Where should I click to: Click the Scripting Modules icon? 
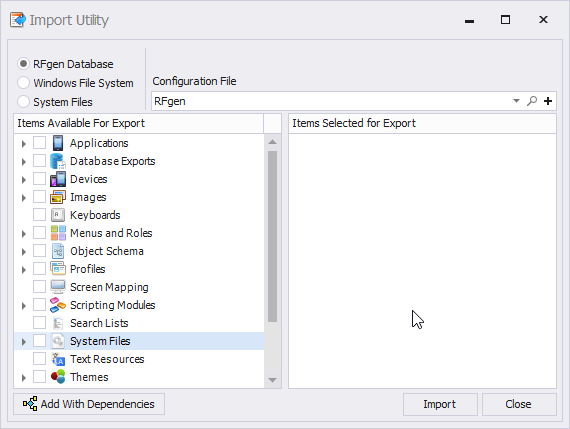point(58,305)
